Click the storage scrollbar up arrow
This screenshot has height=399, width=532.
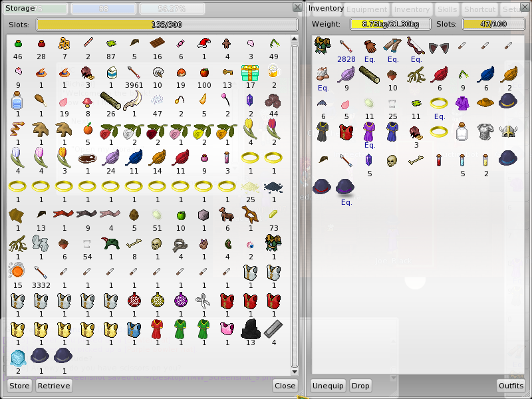(x=294, y=39)
